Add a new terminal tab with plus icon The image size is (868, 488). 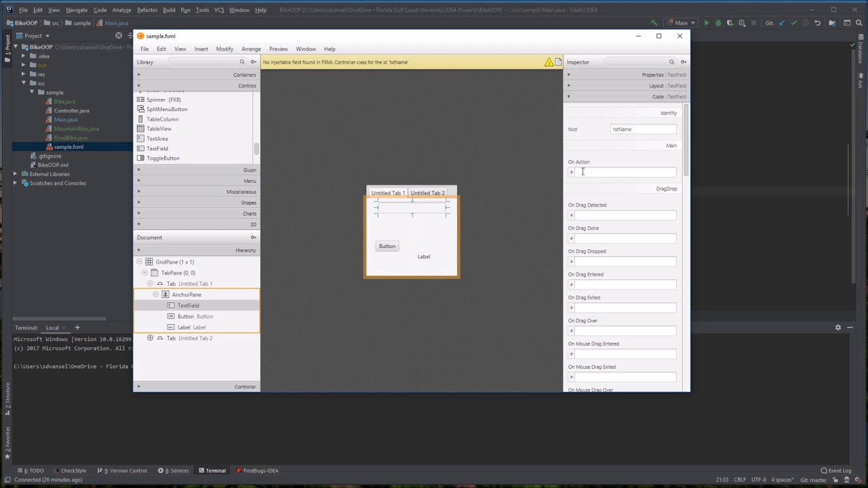77,327
